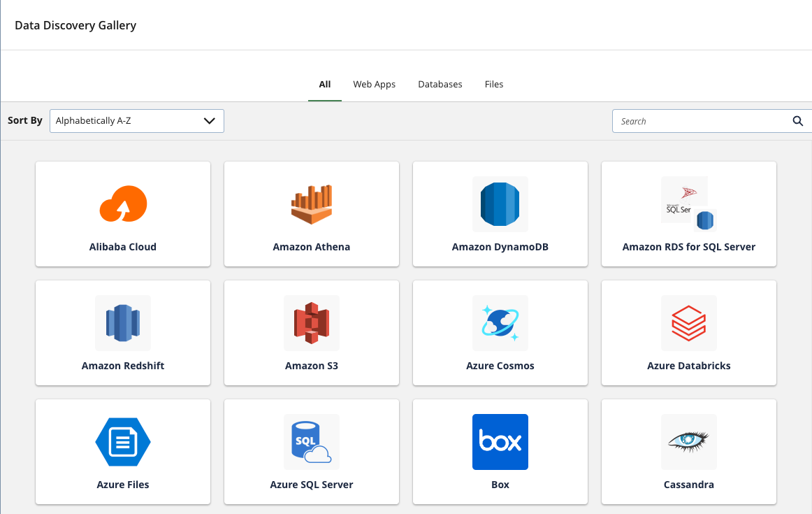Open the Azure SQL Server icon
This screenshot has width=812, height=514.
tap(312, 442)
